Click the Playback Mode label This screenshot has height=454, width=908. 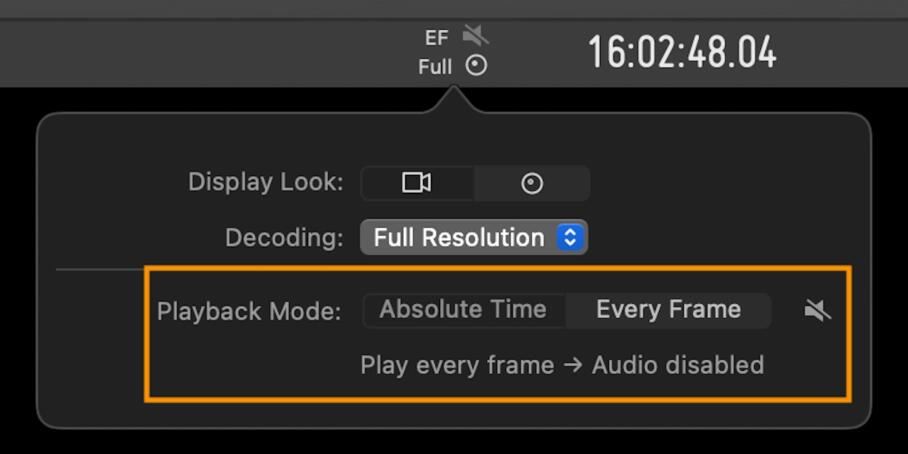point(249,312)
